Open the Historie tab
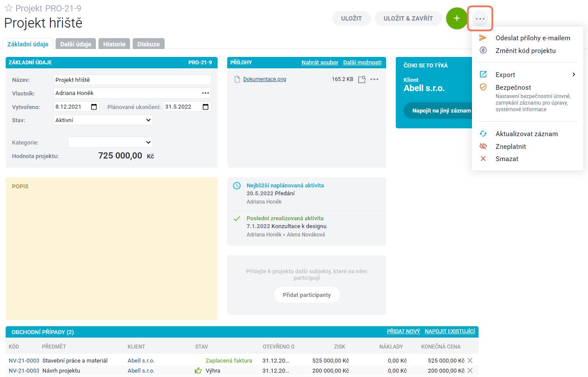Screen dimensions: 588x377 point(114,44)
